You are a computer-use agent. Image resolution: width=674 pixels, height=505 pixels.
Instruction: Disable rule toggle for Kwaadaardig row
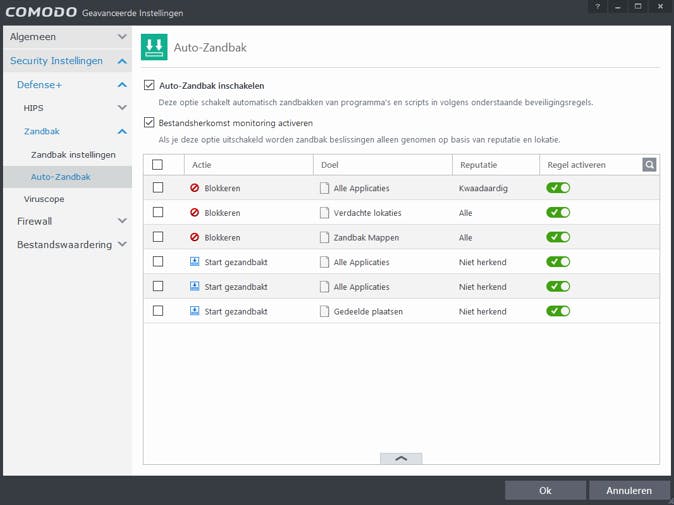pyautogui.click(x=558, y=188)
